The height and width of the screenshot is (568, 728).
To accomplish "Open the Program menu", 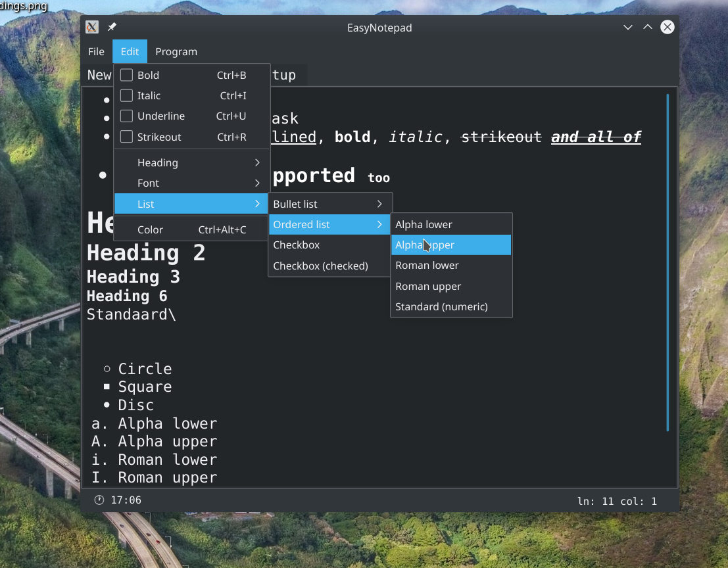I will click(176, 51).
